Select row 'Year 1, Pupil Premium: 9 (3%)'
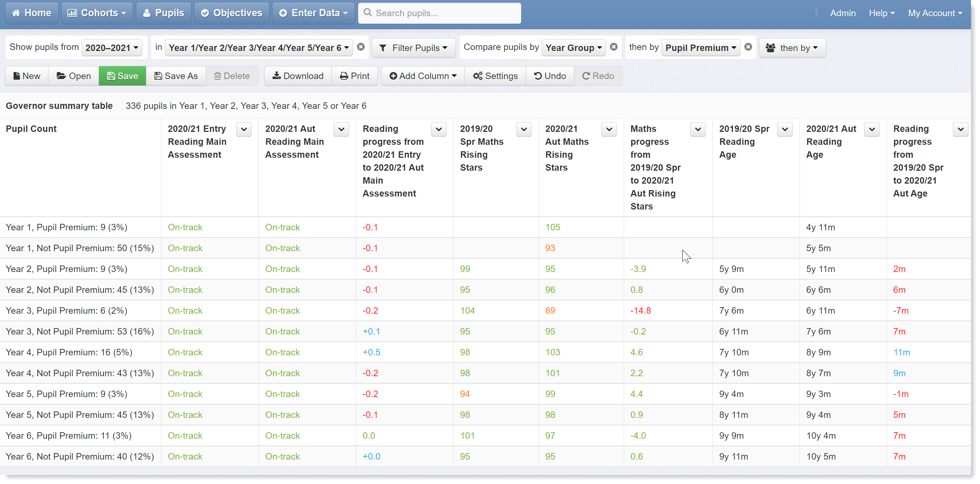 coord(485,227)
